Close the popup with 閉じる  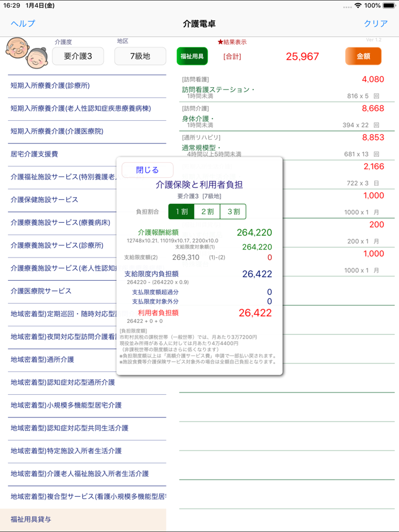[148, 170]
